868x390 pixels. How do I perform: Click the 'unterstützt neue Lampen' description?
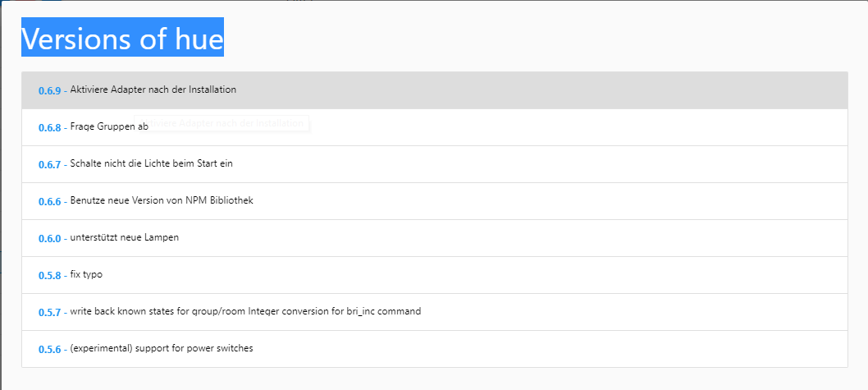[x=125, y=237]
